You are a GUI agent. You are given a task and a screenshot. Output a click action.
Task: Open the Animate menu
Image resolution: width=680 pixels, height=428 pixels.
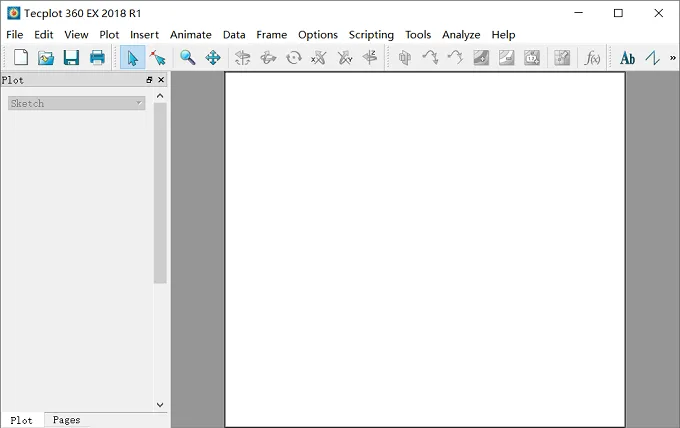[x=190, y=35]
